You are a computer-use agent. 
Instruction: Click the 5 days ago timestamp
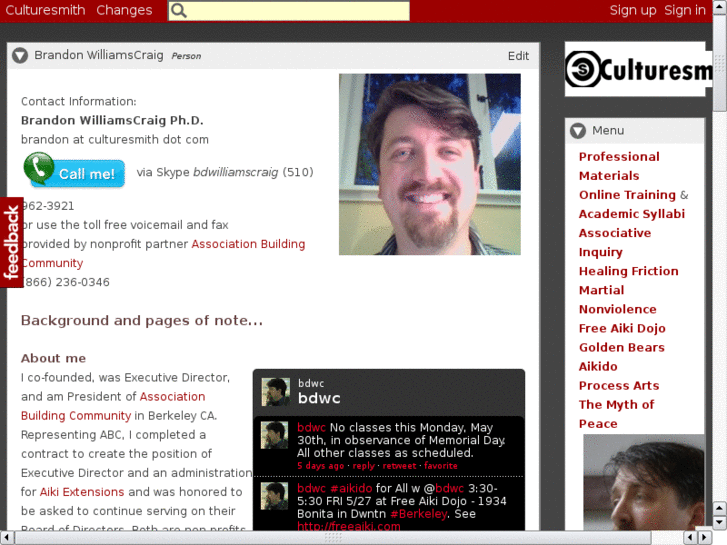[320, 466]
